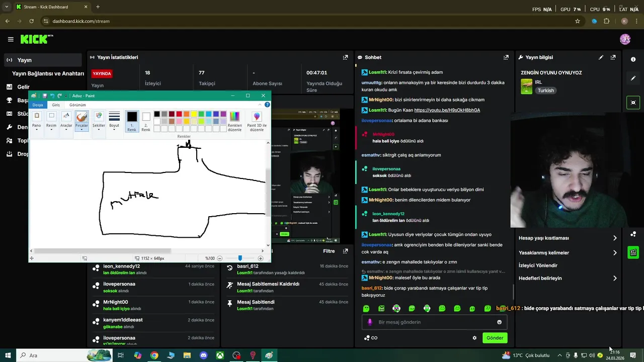Open the youtu.be link in chat

tap(447, 110)
